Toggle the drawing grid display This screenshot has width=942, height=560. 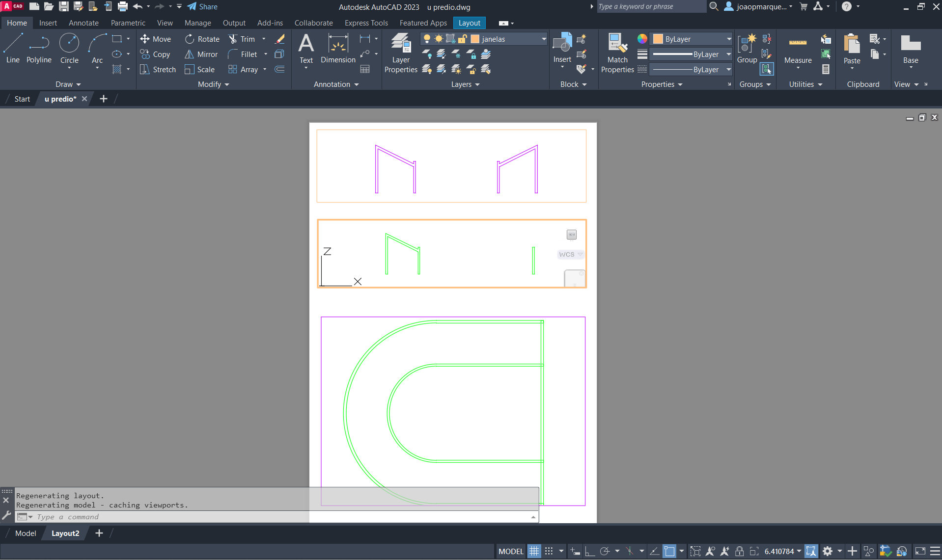tap(534, 551)
